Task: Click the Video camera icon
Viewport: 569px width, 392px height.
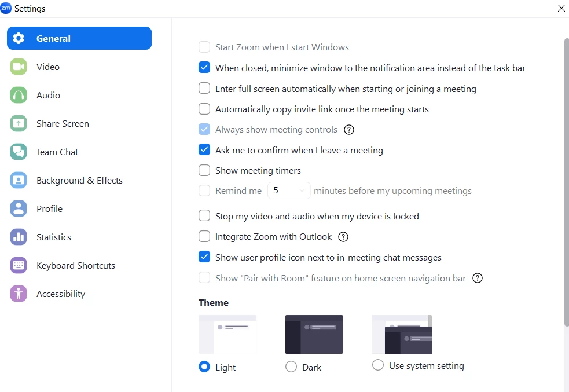Action: click(x=19, y=67)
